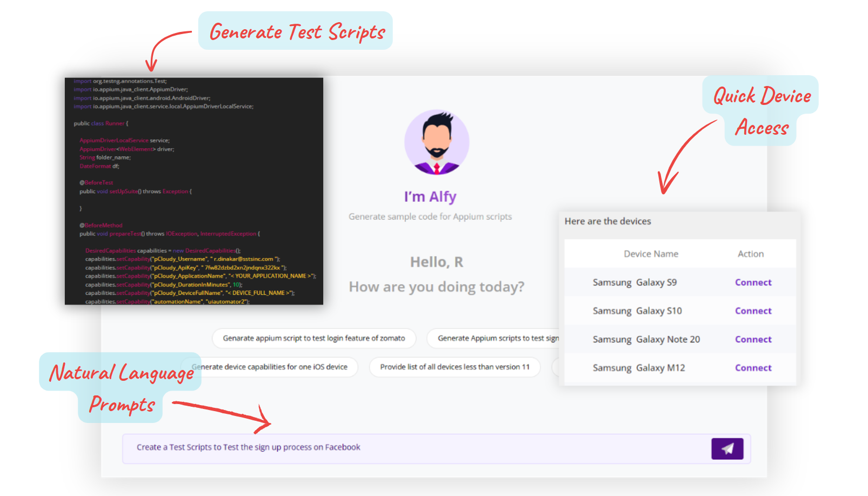
Task: Select the devices less than version 11 prompt
Action: (455, 367)
